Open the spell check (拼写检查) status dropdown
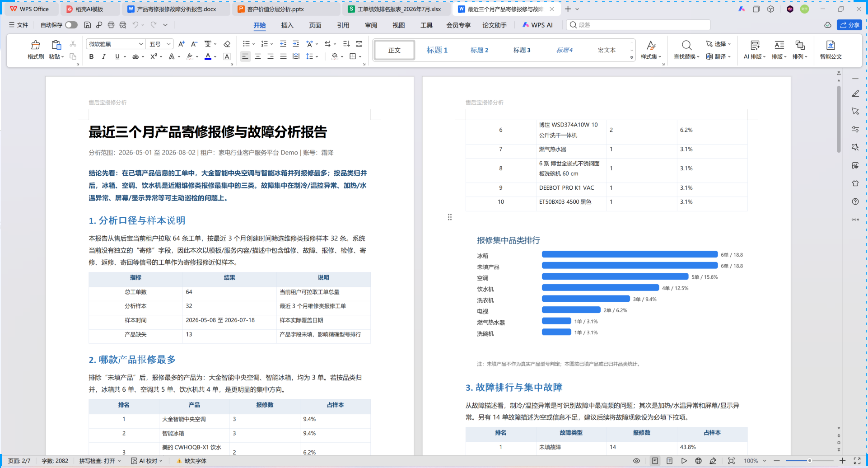The width and height of the screenshot is (868, 468). click(100, 461)
